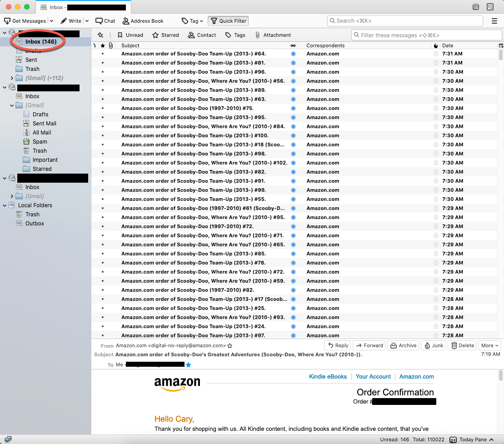The height and width of the screenshot is (444, 504).
Task: Toggle the Quick Filter bar
Action: point(228,21)
